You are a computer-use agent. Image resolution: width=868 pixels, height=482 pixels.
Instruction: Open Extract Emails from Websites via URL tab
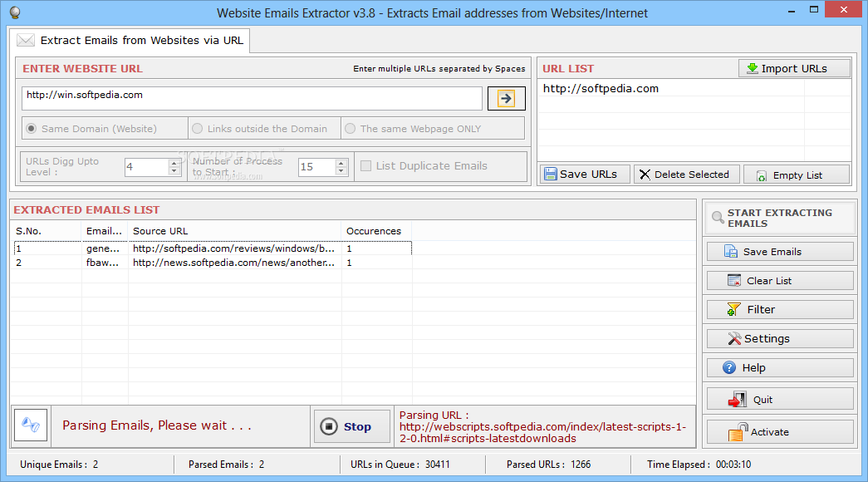click(130, 41)
